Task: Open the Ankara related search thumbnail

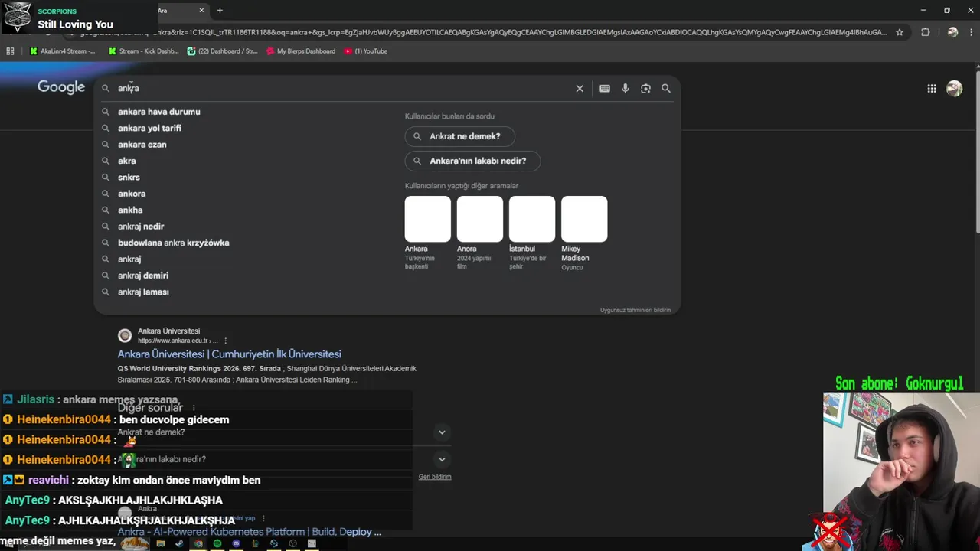Action: [x=427, y=219]
